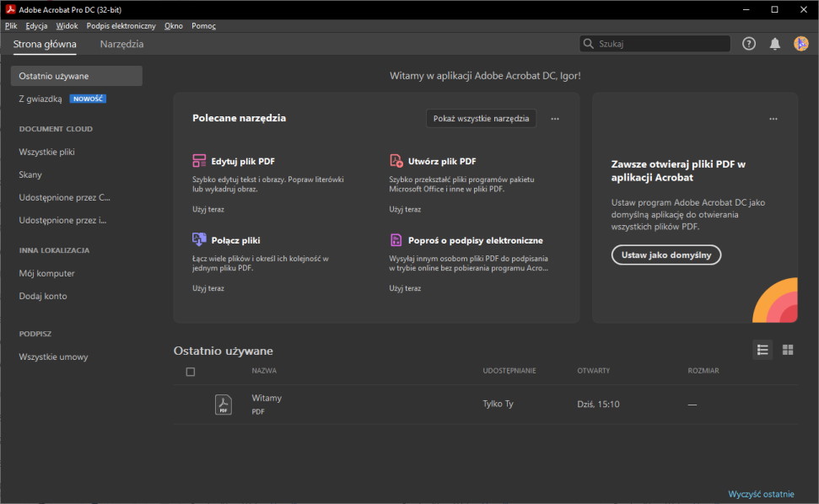Click the NOWOŚĆ badge
The width and height of the screenshot is (819, 504).
click(88, 99)
